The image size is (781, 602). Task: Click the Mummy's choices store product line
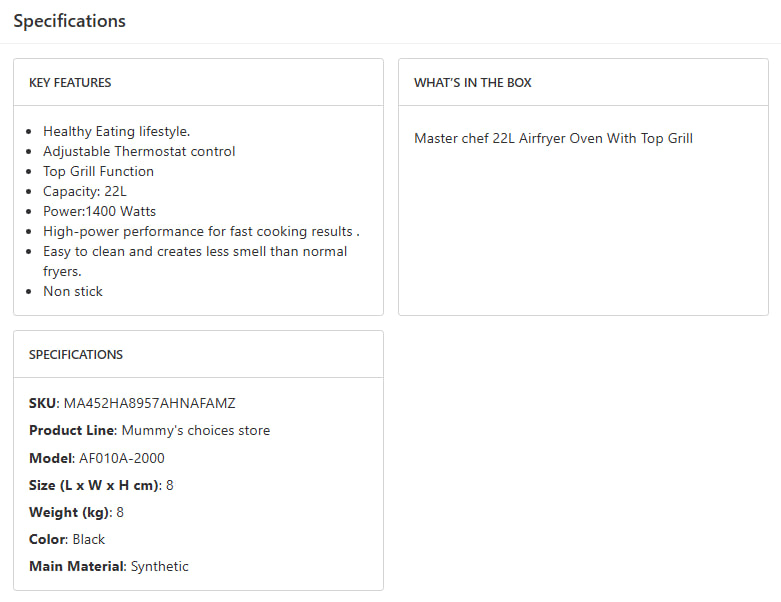195,430
